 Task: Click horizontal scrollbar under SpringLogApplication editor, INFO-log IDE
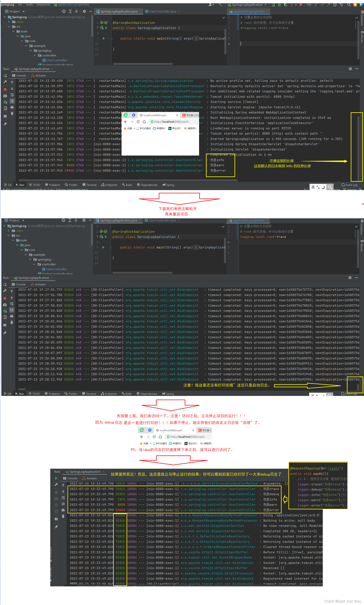coord(142,64)
